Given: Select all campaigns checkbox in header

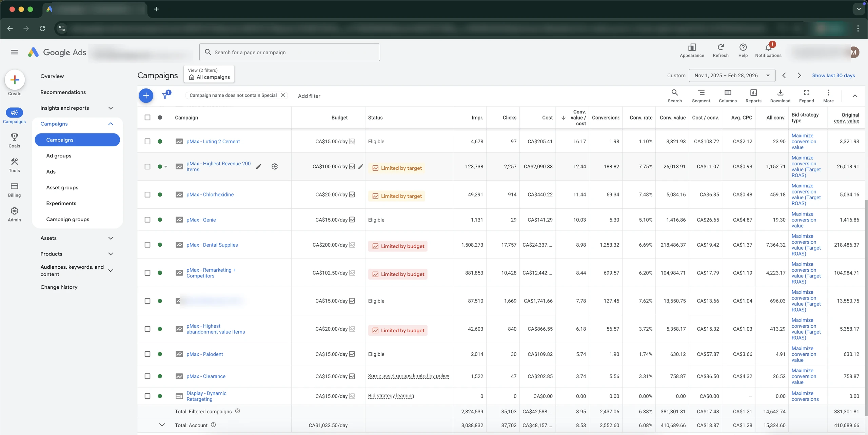Looking at the screenshot, I should [x=147, y=117].
